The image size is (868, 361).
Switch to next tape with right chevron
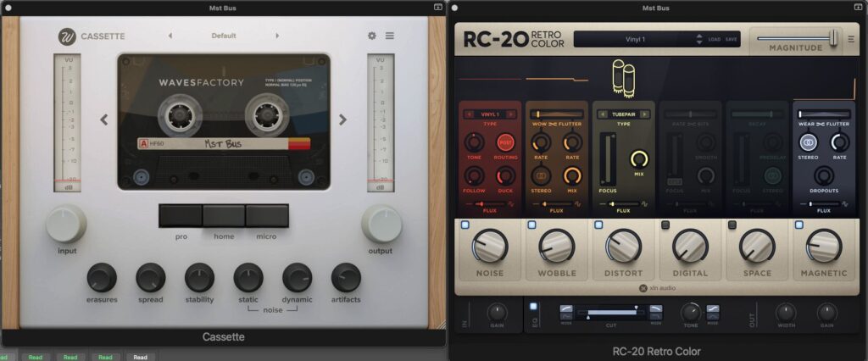click(342, 119)
